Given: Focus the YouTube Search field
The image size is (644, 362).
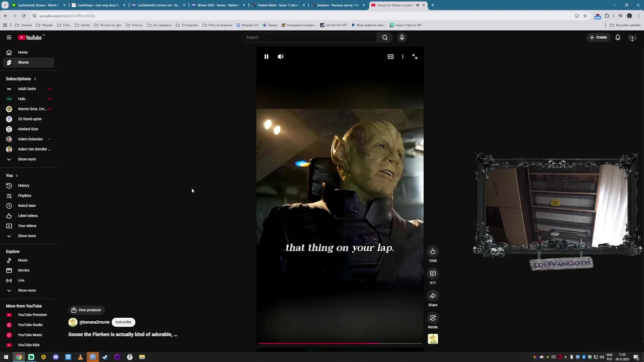Looking at the screenshot, I should point(309,37).
